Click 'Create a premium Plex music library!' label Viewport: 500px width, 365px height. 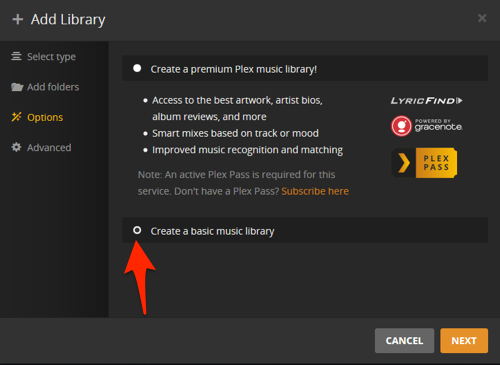[233, 69]
